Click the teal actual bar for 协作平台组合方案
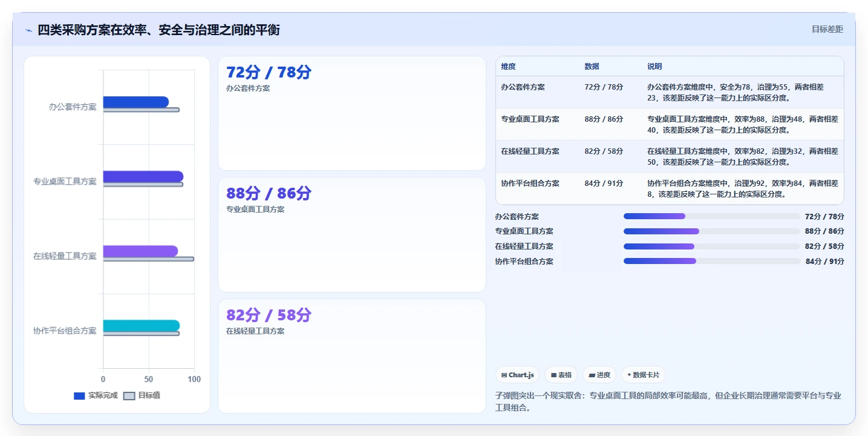Viewport: 868px width, 436px height. click(141, 326)
